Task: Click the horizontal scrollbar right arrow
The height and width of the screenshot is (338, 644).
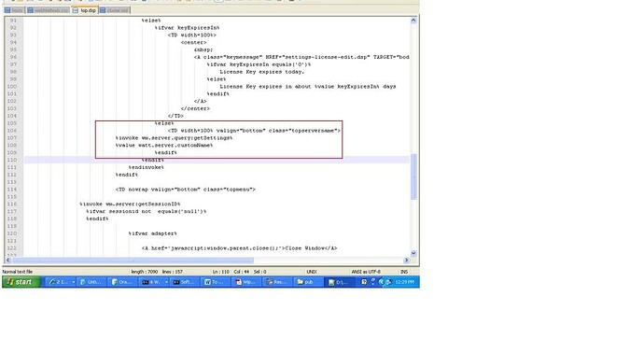Action: tap(406, 260)
